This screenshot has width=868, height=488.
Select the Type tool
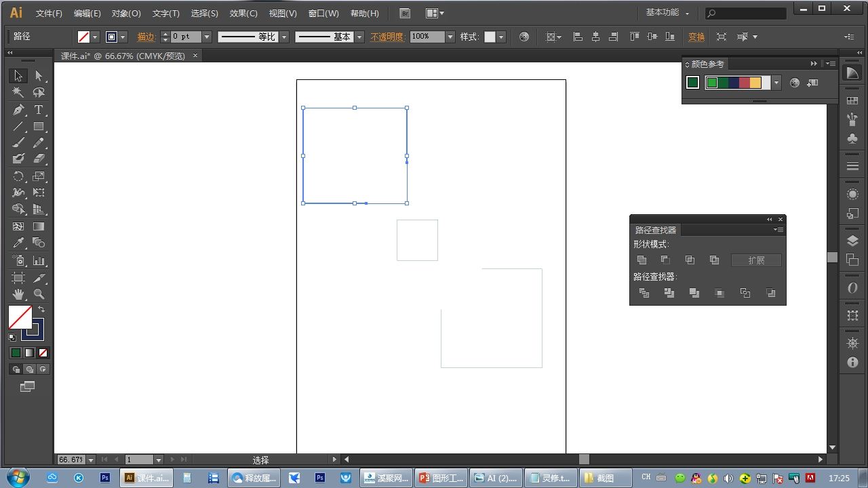(39, 110)
